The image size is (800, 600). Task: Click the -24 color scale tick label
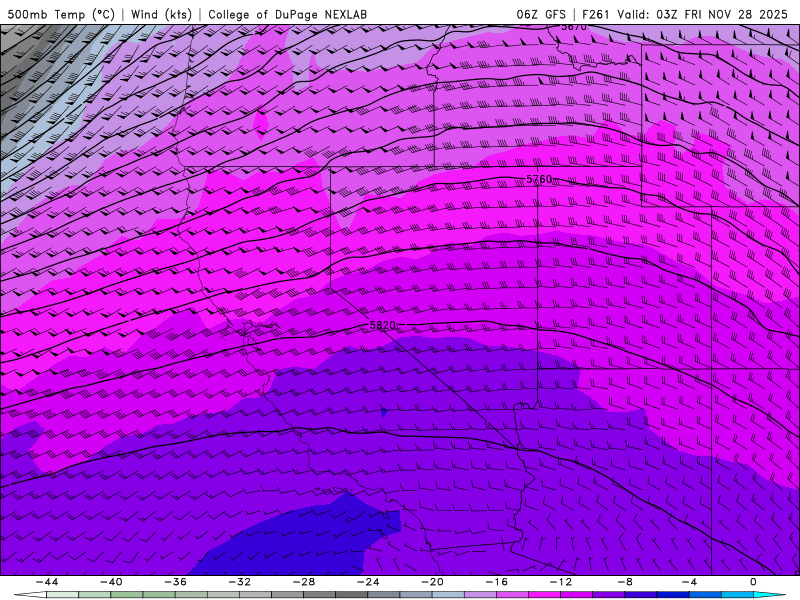[368, 582]
